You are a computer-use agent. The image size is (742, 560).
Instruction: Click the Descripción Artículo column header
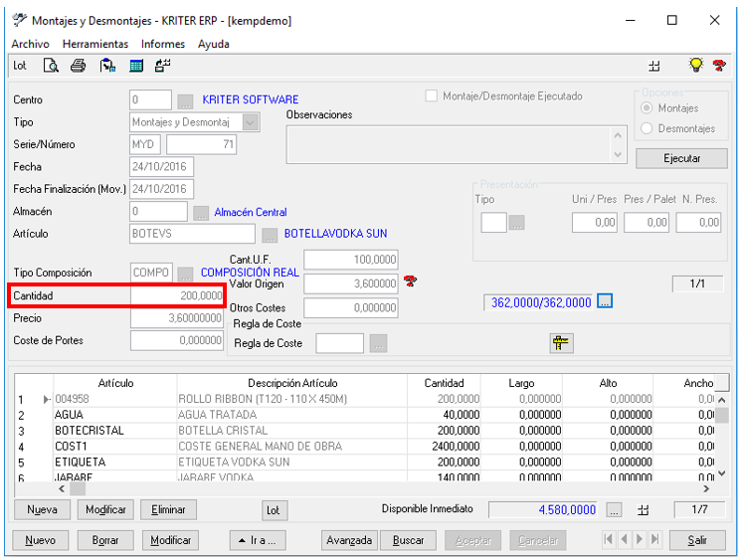(292, 383)
